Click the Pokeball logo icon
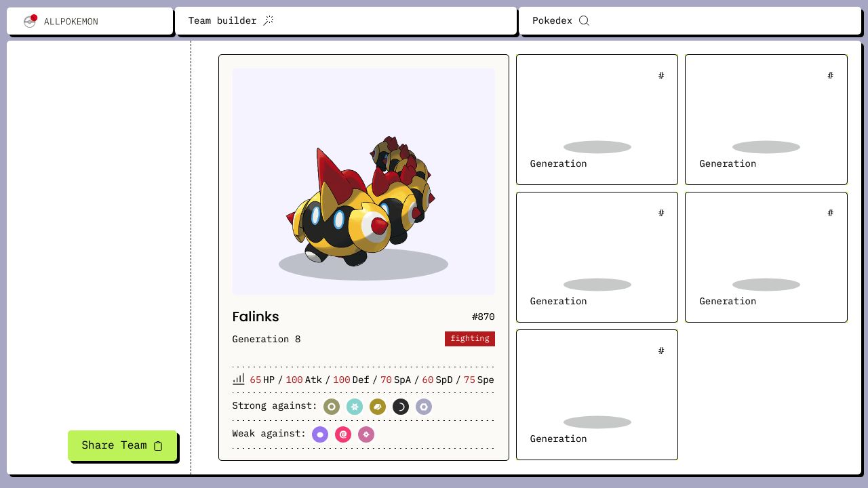868x488 pixels. pos(30,21)
